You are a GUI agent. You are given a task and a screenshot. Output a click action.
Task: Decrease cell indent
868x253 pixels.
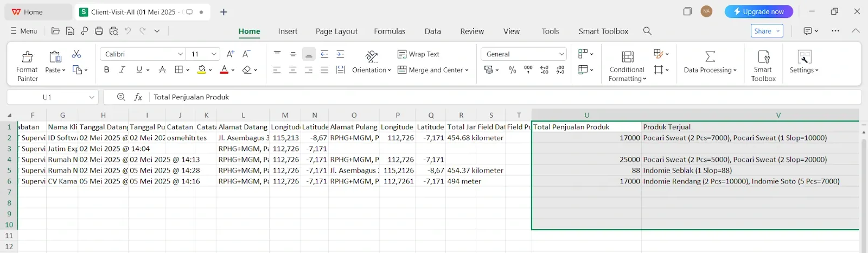tap(324, 54)
